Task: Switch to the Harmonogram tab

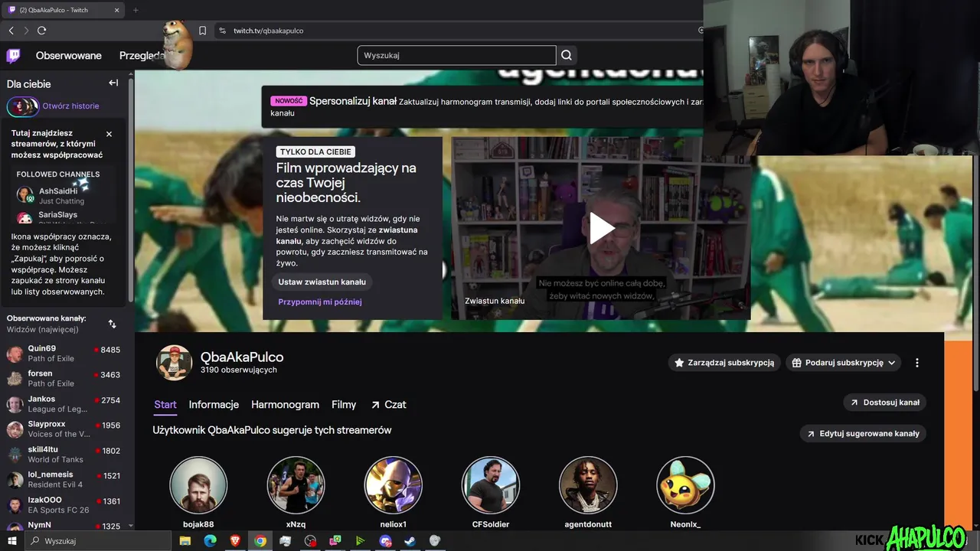Action: 285,405
